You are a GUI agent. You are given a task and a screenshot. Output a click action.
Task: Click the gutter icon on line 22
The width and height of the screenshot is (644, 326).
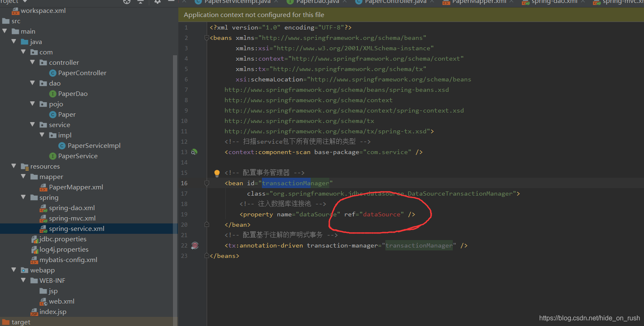[x=195, y=245]
